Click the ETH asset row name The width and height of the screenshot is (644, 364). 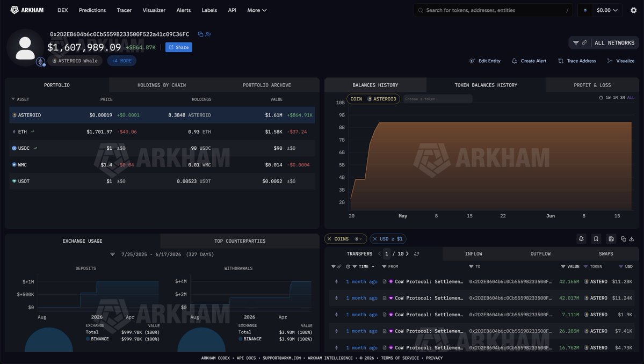tap(22, 132)
